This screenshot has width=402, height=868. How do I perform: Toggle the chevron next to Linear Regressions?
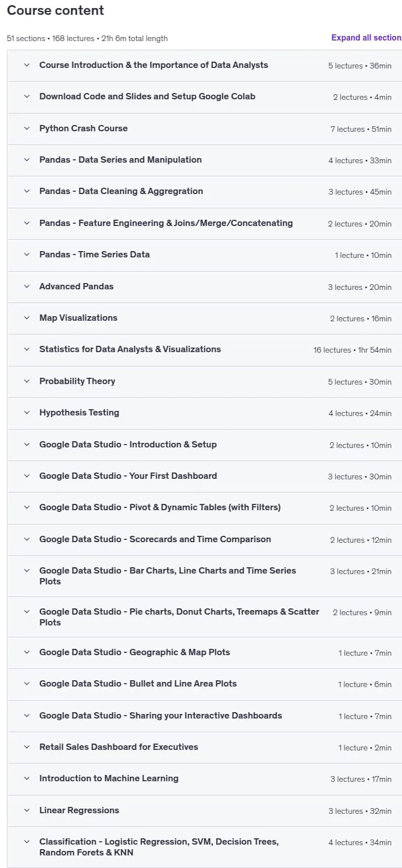pos(26,810)
